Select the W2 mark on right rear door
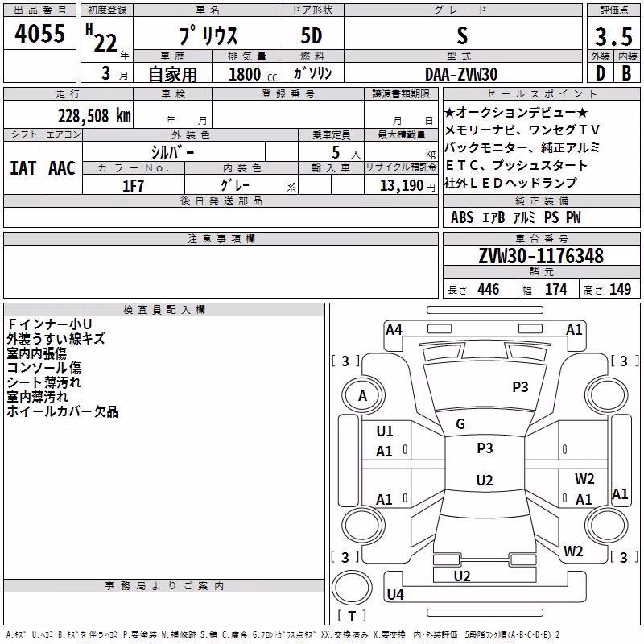The image size is (644, 644). tap(584, 479)
